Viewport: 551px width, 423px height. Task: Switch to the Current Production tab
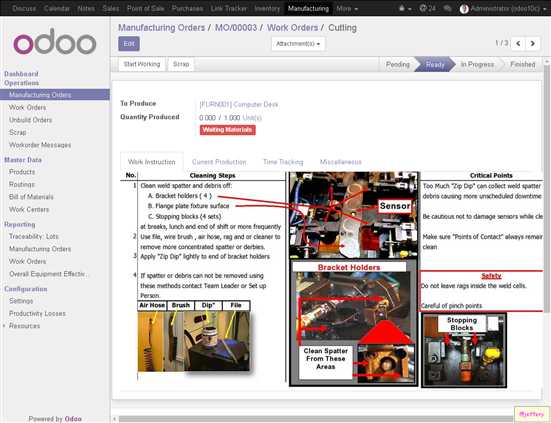pyautogui.click(x=219, y=162)
